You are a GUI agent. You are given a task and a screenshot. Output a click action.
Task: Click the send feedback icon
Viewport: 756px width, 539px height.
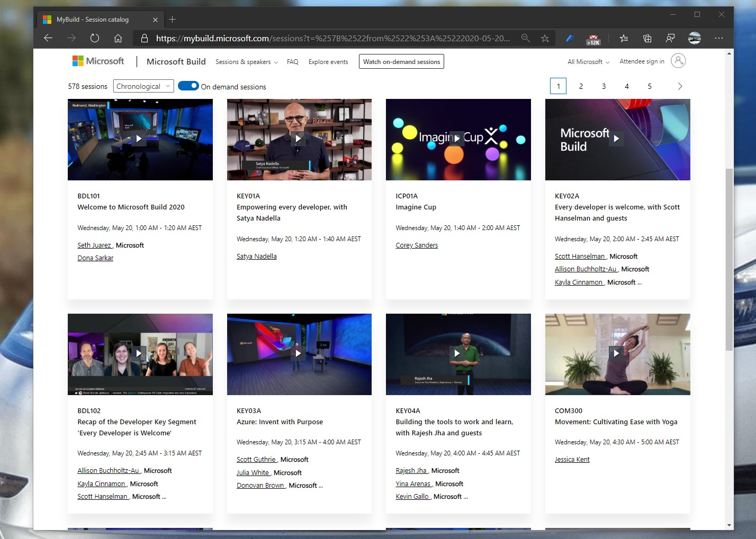tap(670, 38)
